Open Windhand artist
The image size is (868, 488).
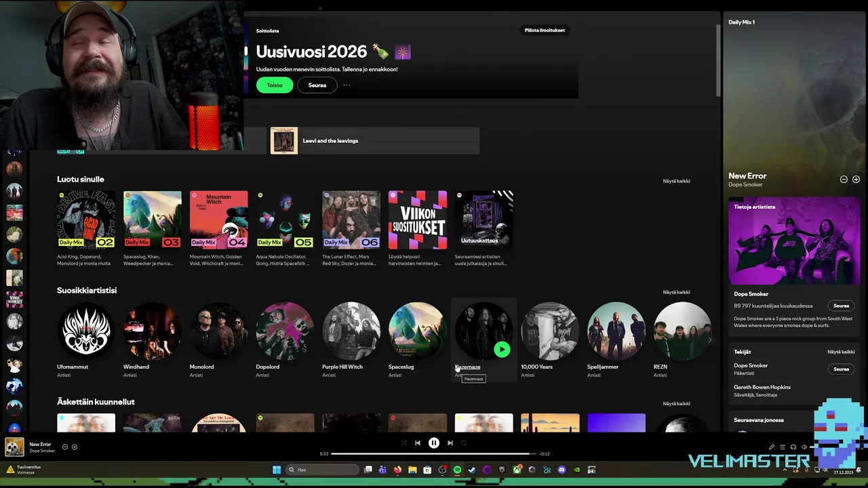[153, 331]
